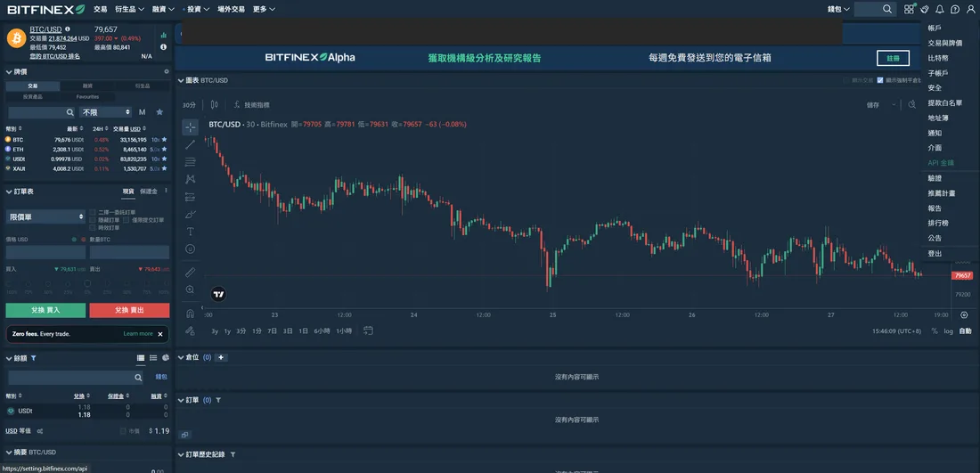Select the crosshair cursor tool in chart toolbar
This screenshot has height=473, width=980.
click(190, 127)
